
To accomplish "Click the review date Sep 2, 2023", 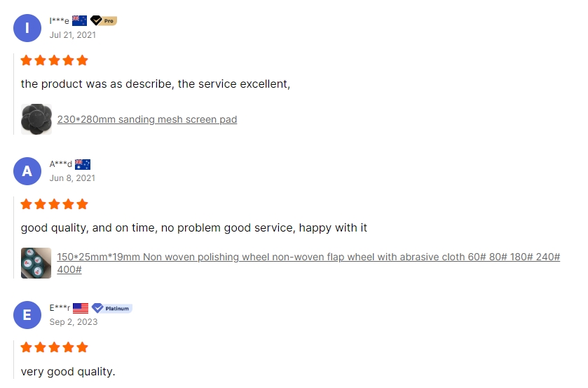I will [x=74, y=322].
